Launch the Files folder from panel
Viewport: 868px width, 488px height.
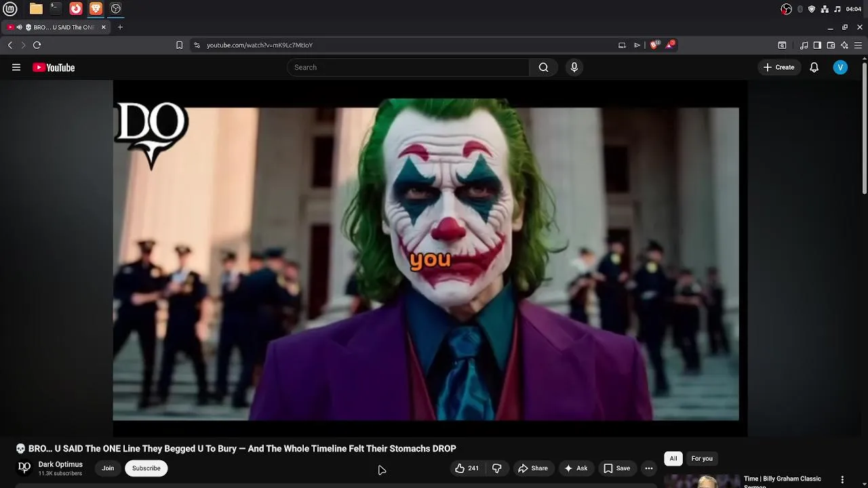point(36,9)
